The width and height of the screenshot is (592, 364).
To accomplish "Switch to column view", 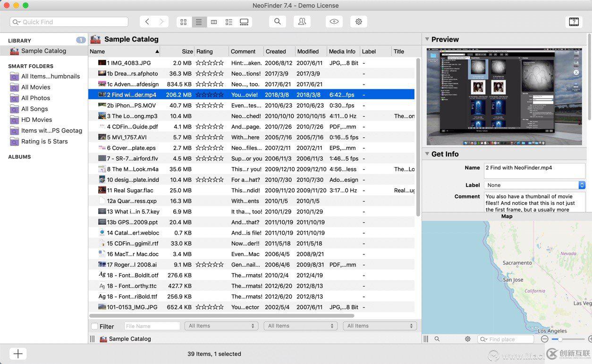I will [x=214, y=22].
